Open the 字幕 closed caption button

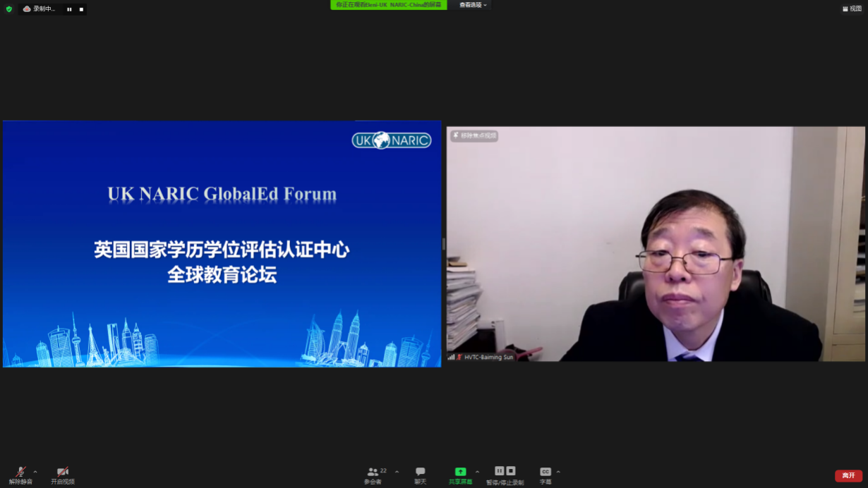(x=545, y=476)
